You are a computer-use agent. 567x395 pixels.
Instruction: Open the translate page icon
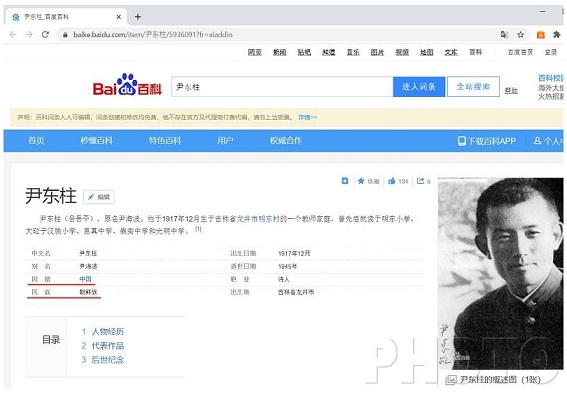tap(504, 34)
